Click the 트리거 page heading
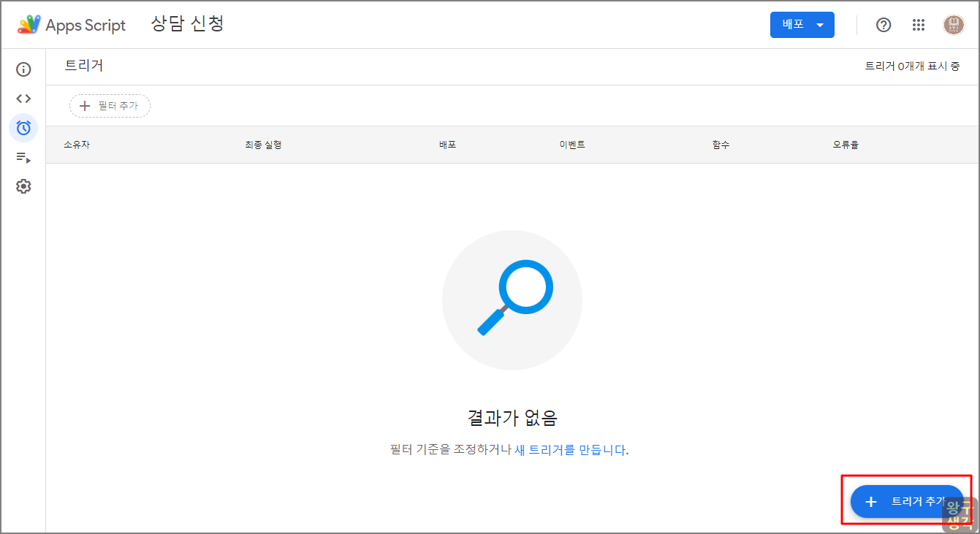The width and height of the screenshot is (980, 534). [84, 65]
